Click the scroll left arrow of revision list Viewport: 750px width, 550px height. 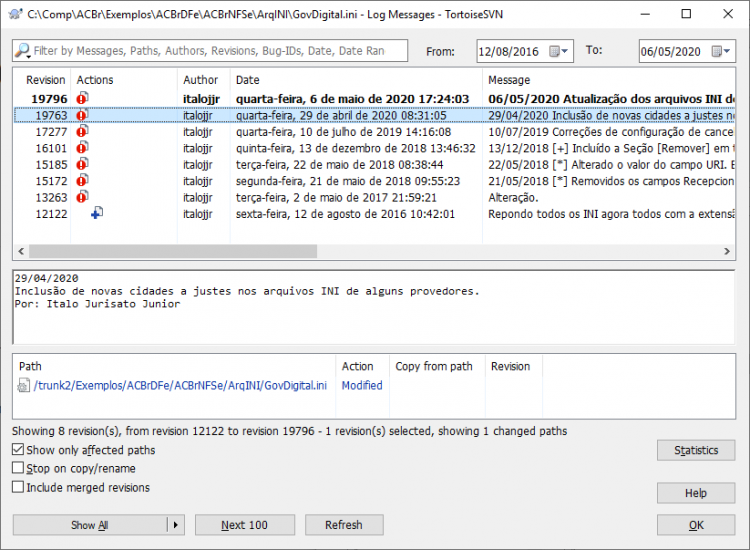coord(21,251)
